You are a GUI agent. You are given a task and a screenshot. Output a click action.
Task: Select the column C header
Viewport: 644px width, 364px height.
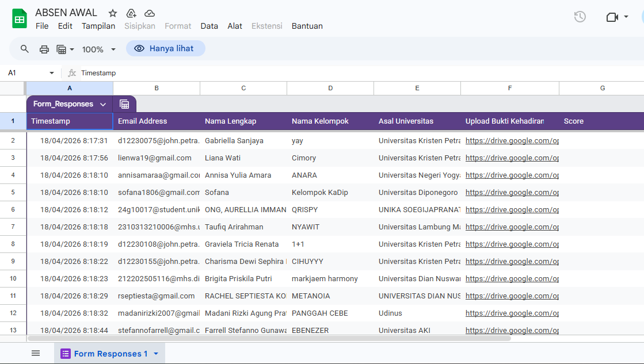(243, 88)
